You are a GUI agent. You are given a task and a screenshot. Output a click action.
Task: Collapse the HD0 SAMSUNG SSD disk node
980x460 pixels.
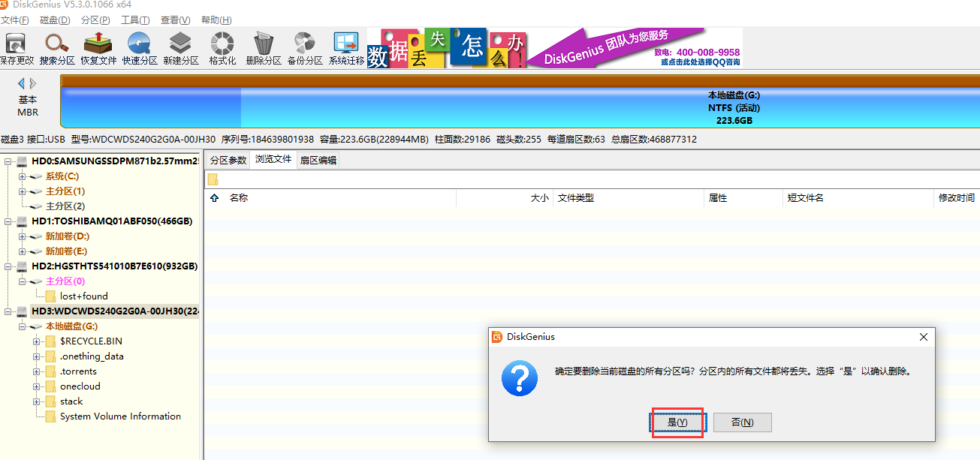click(x=8, y=161)
